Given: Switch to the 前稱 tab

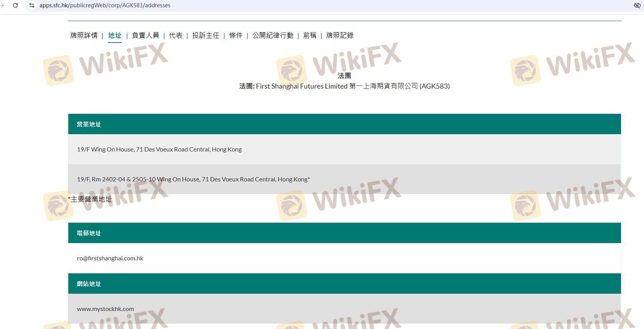Looking at the screenshot, I should point(310,36).
